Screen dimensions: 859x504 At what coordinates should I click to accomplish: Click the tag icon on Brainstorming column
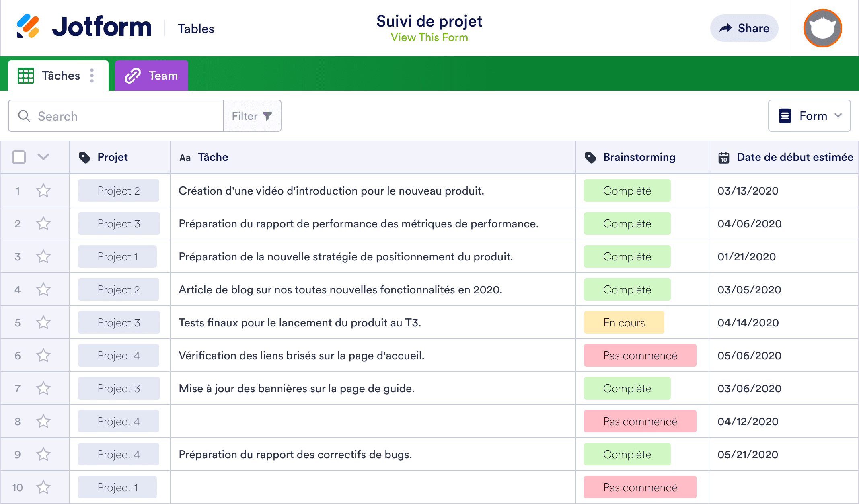tap(590, 157)
